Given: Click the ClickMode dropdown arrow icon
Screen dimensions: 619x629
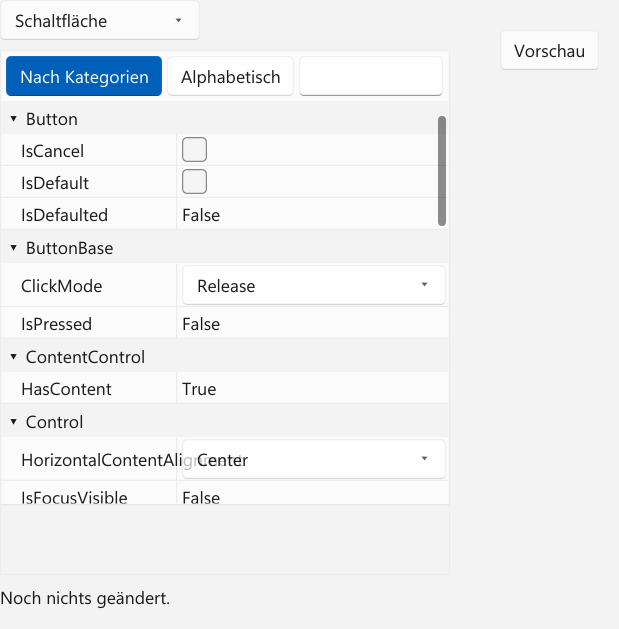Looking at the screenshot, I should pyautogui.click(x=424, y=285).
